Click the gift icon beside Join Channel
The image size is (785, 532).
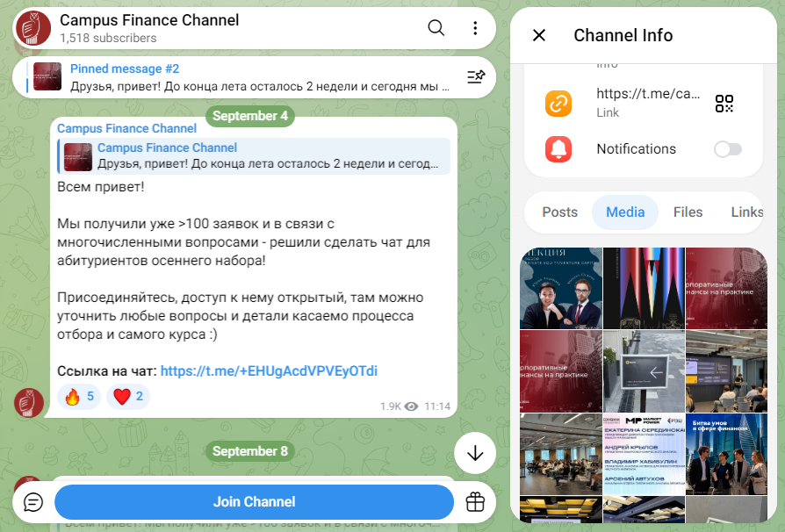tap(475, 502)
